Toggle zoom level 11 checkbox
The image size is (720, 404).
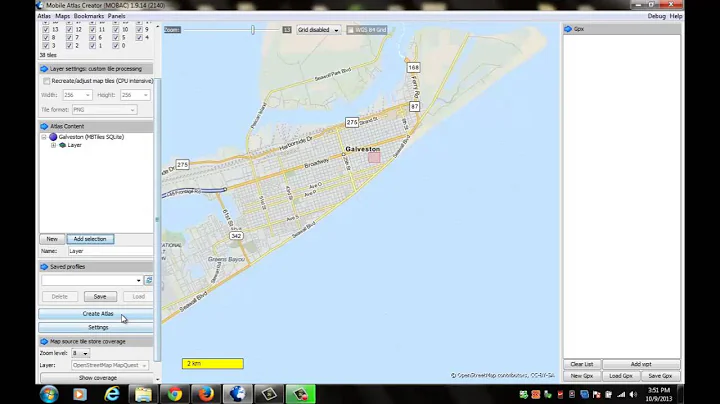(92, 29)
